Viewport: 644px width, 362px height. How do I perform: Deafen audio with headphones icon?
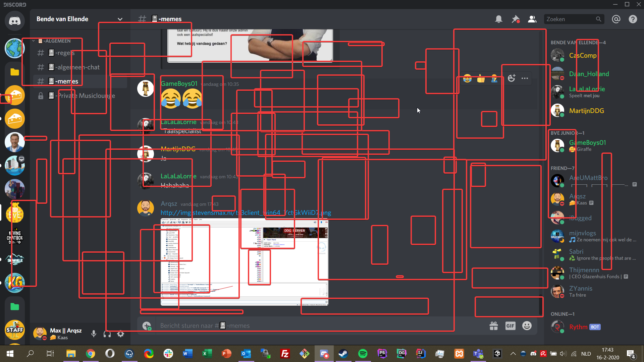(x=107, y=334)
